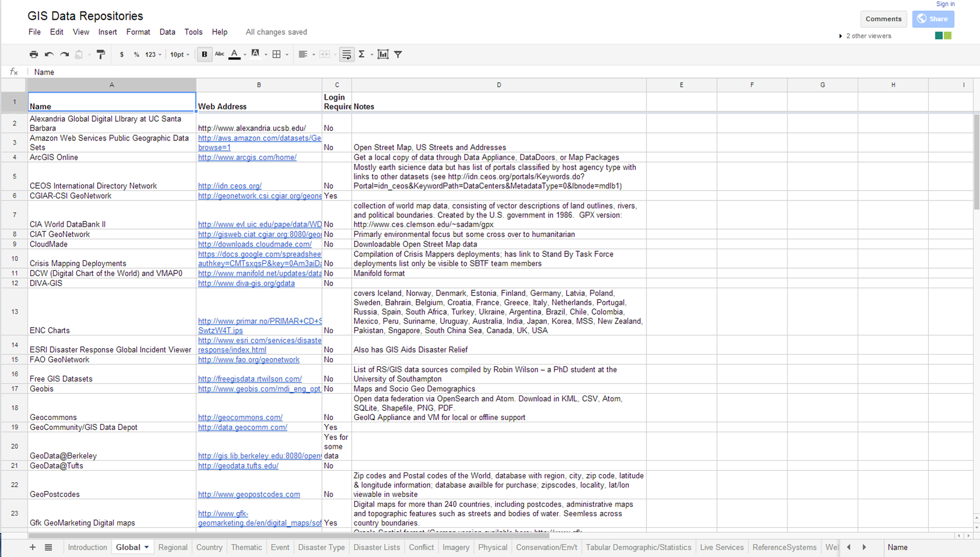Viewport: 980px width, 557px height.
Task: Toggle bold formatting button
Action: point(204,54)
